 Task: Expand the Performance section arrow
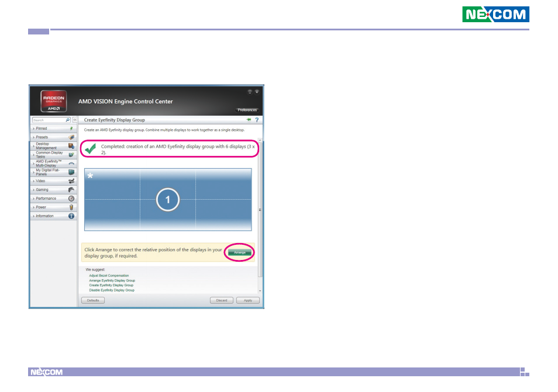pyautogui.click(x=34, y=199)
